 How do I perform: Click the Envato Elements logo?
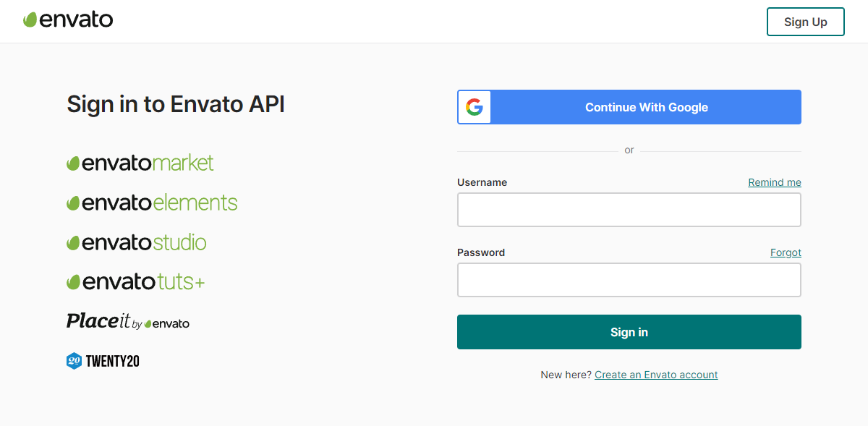[x=152, y=203]
